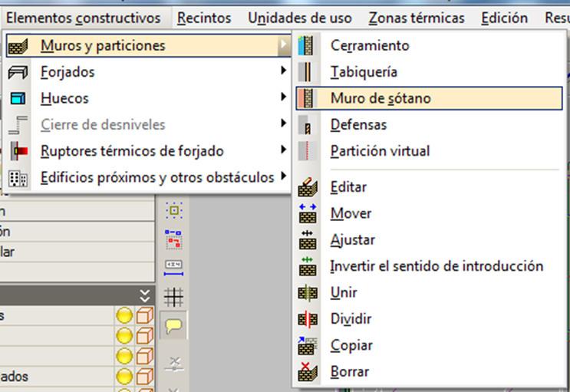This screenshot has width=570, height=392.
Task: Toggle the 3D cube icon in first layer row
Action: pos(144,316)
